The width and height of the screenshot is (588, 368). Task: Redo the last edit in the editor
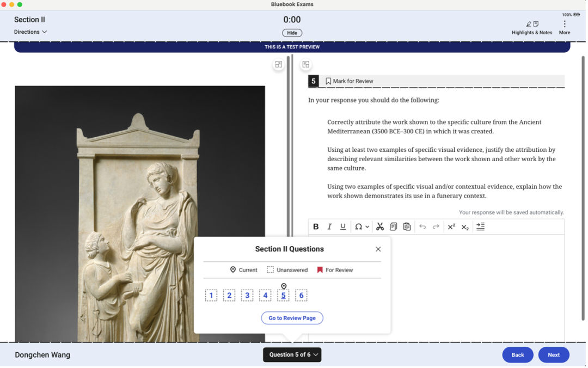pyautogui.click(x=436, y=226)
